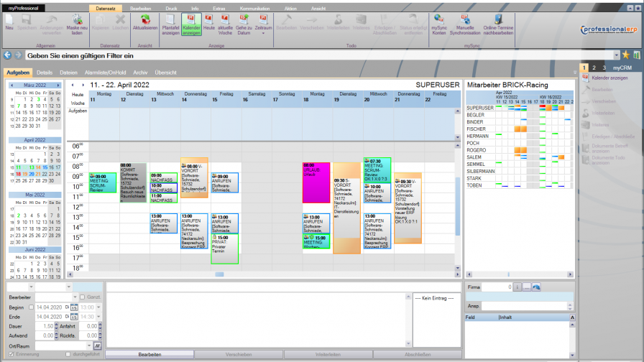Image resolution: width=644 pixels, height=362 pixels.
Task: Open the filter bar dropdown arrow
Action: (x=617, y=55)
